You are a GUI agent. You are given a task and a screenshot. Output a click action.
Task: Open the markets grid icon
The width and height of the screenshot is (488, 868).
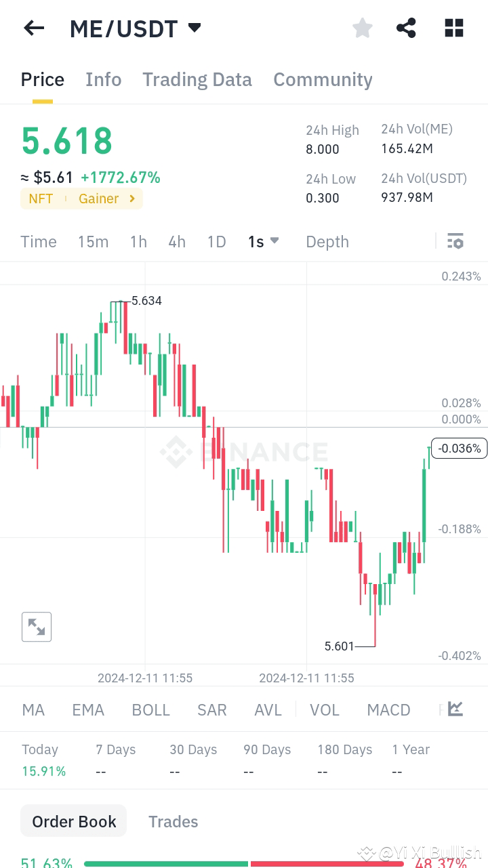pyautogui.click(x=453, y=28)
